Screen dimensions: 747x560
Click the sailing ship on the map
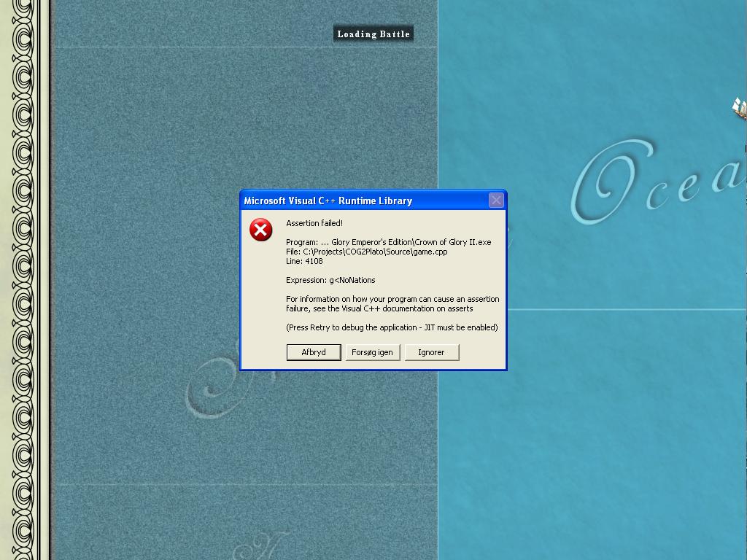pos(740,108)
